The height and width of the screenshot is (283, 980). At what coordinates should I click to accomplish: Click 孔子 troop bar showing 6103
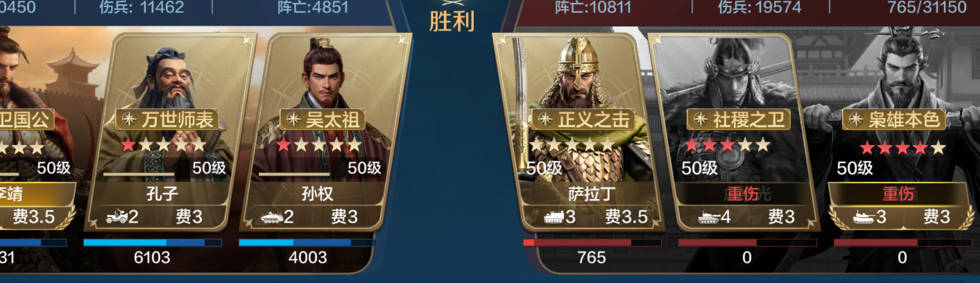pos(153,242)
